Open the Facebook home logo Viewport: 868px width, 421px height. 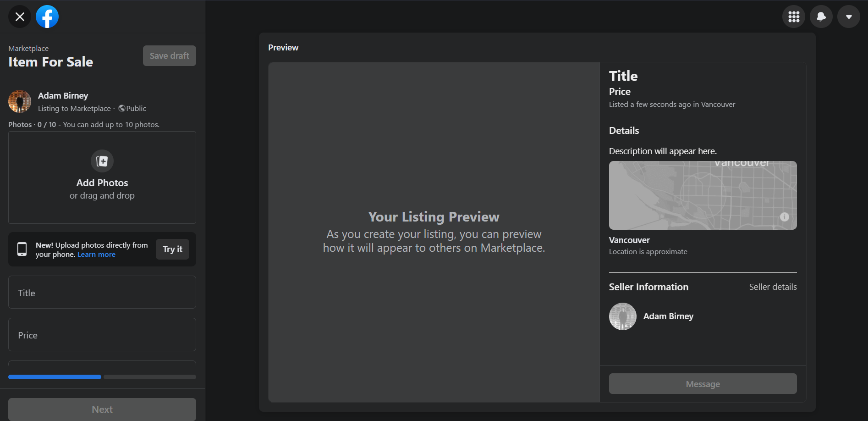(x=47, y=17)
